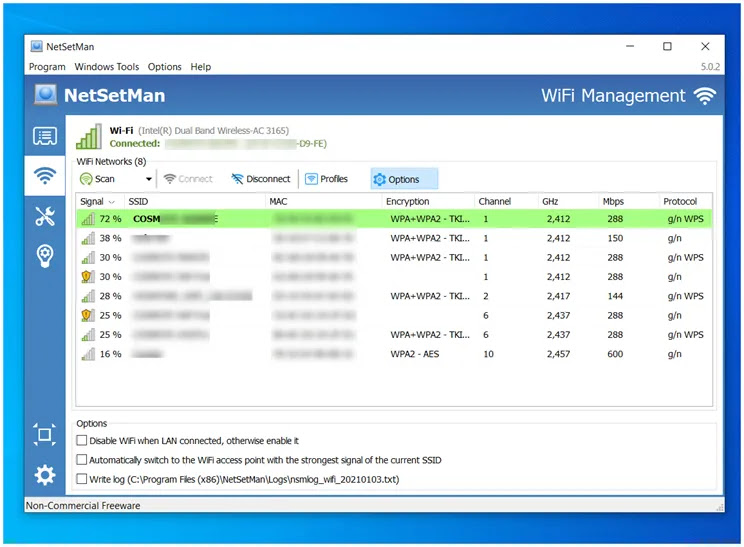This screenshot has width=744, height=547.
Task: Scan for WiFi networks
Action: click(98, 179)
